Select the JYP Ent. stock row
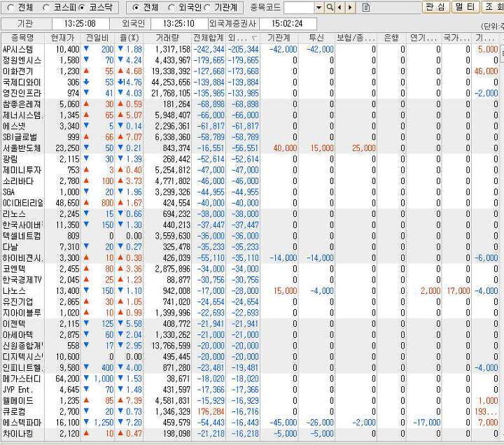504x445 pixels. pyautogui.click(x=251, y=390)
